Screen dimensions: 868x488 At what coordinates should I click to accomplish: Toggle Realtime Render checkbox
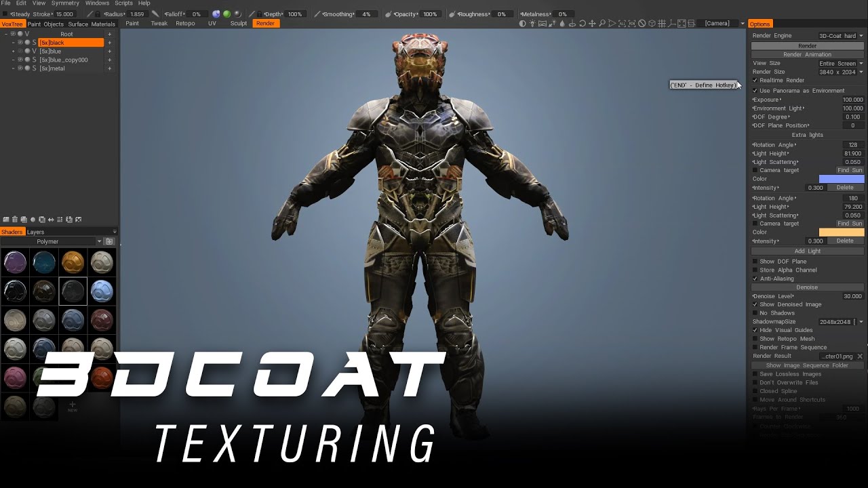click(x=755, y=80)
